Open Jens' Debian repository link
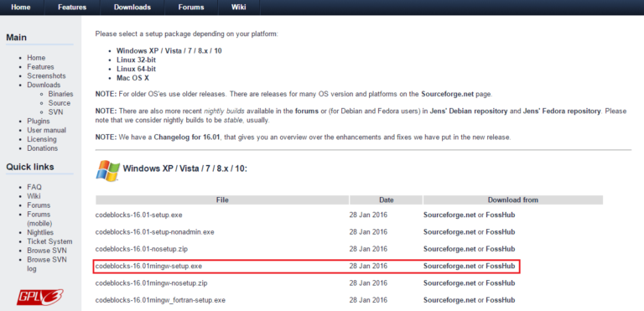The height and width of the screenshot is (311, 644). point(470,111)
